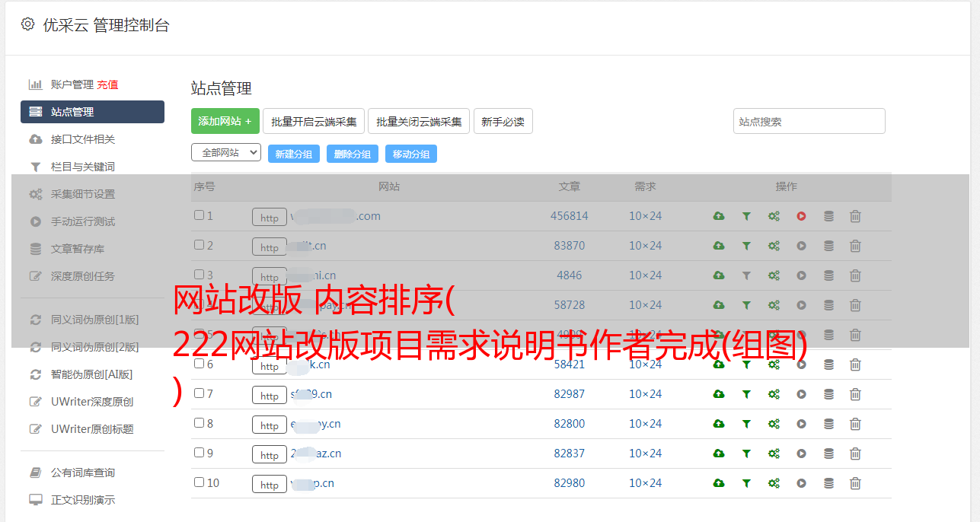This screenshot has height=522, width=980.
Task: Open UWriter原创标题 in the sidebar
Action: [x=92, y=429]
